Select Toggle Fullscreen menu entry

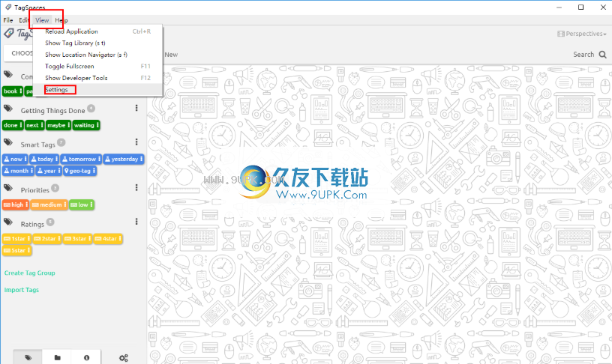[97, 67]
